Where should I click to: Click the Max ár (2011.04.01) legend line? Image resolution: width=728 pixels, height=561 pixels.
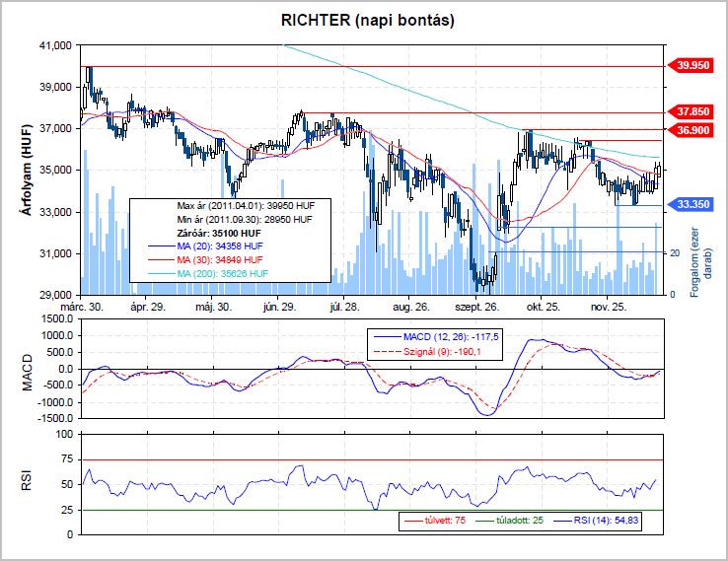246,205
